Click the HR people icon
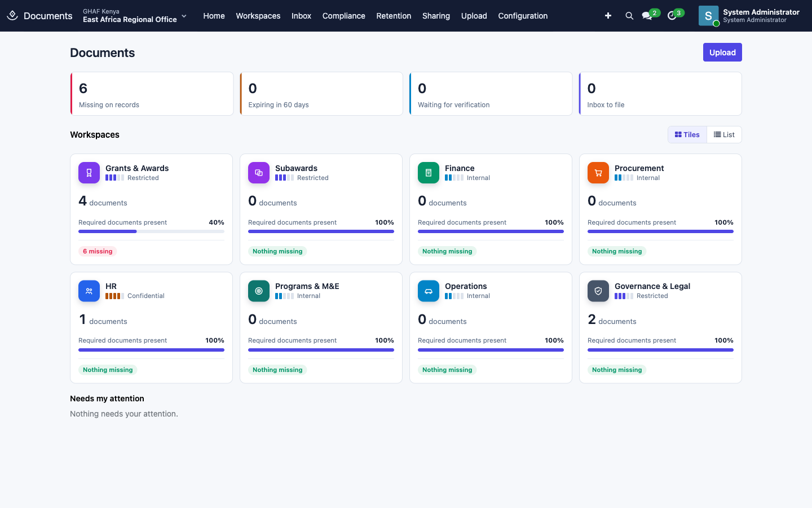 pos(89,291)
